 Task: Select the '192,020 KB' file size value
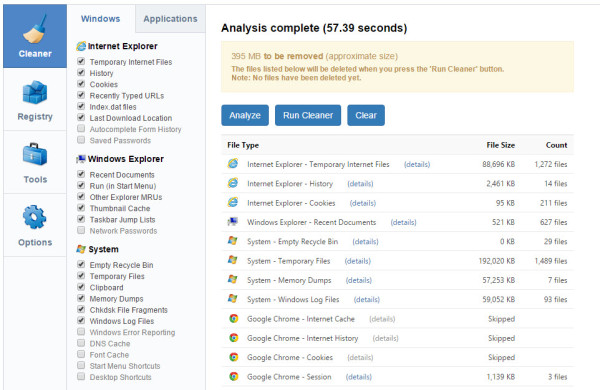(497, 261)
